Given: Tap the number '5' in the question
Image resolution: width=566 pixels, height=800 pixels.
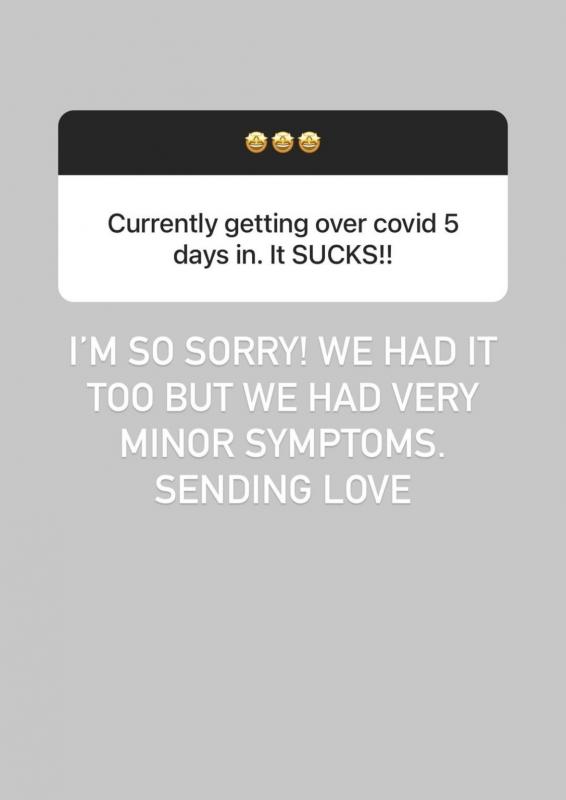Looking at the screenshot, I should tap(451, 223).
